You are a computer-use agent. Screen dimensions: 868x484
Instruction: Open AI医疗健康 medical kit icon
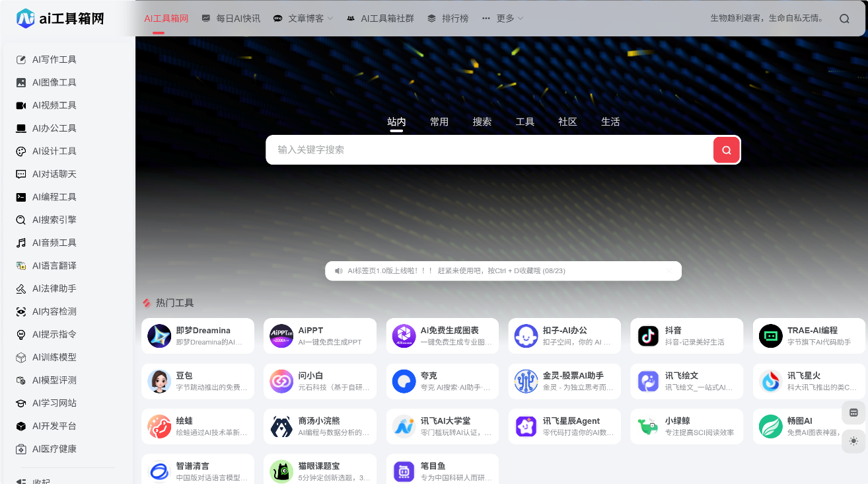point(20,449)
